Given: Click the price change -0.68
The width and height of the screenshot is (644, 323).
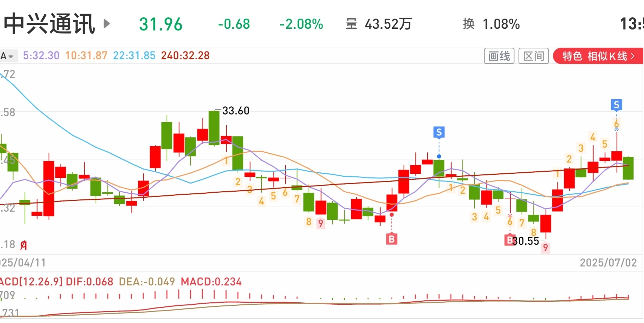Looking at the screenshot, I should point(234,24).
